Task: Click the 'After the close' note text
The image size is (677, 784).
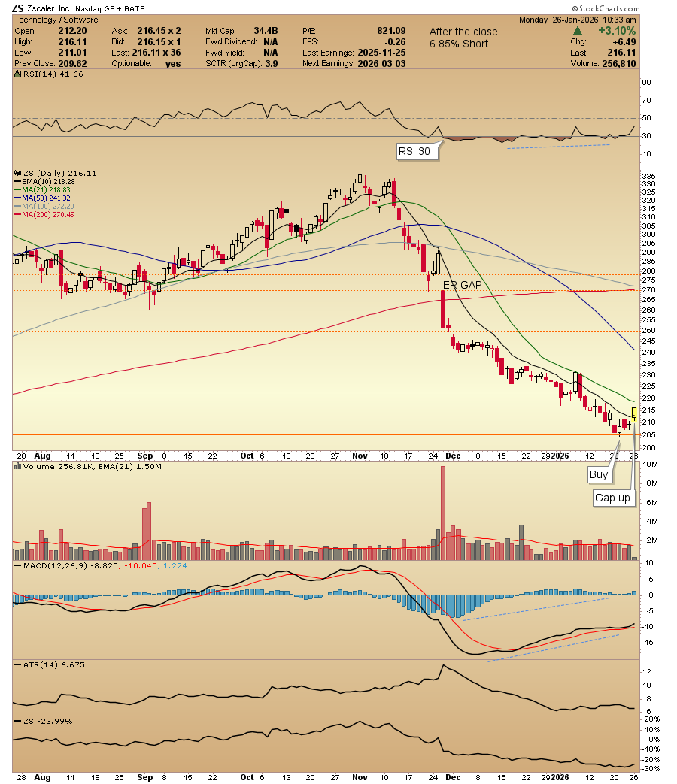Action: (x=463, y=32)
